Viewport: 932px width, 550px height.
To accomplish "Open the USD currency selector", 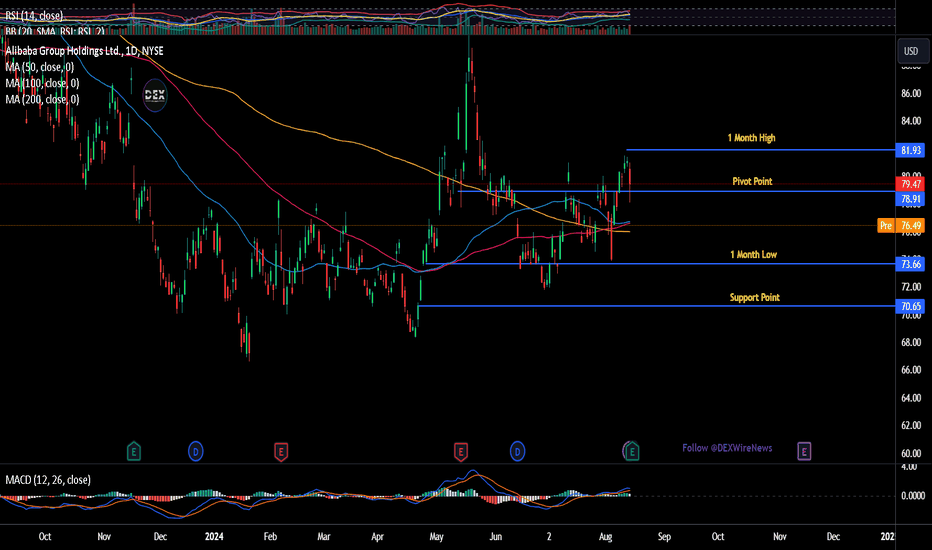I will (x=911, y=51).
